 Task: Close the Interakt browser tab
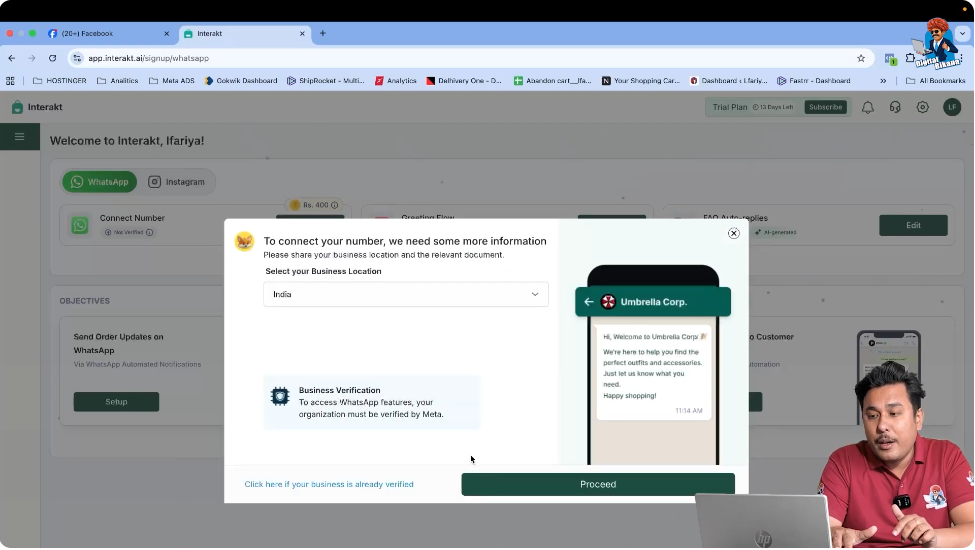coord(302,34)
